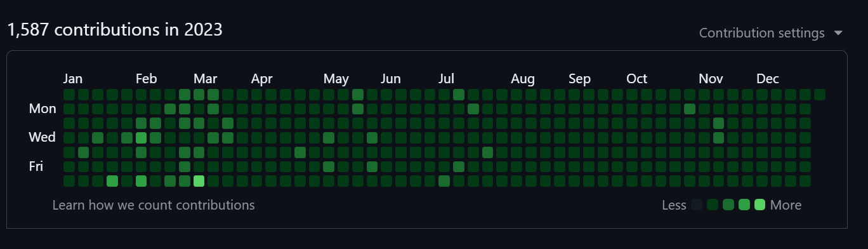This screenshot has height=249, width=868.
Task: Open 'Learn how we count contributions' link
Action: pos(154,205)
